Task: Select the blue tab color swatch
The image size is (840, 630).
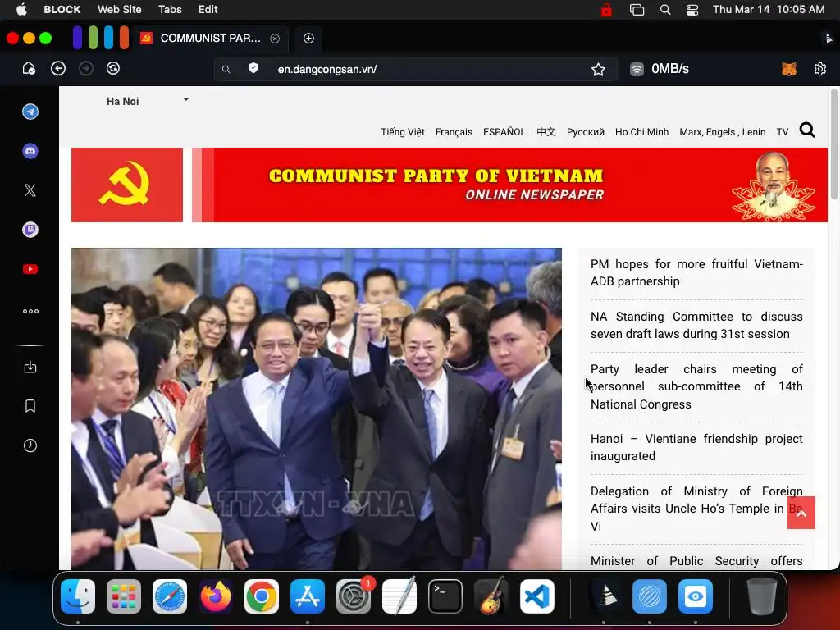Action: pos(108,38)
